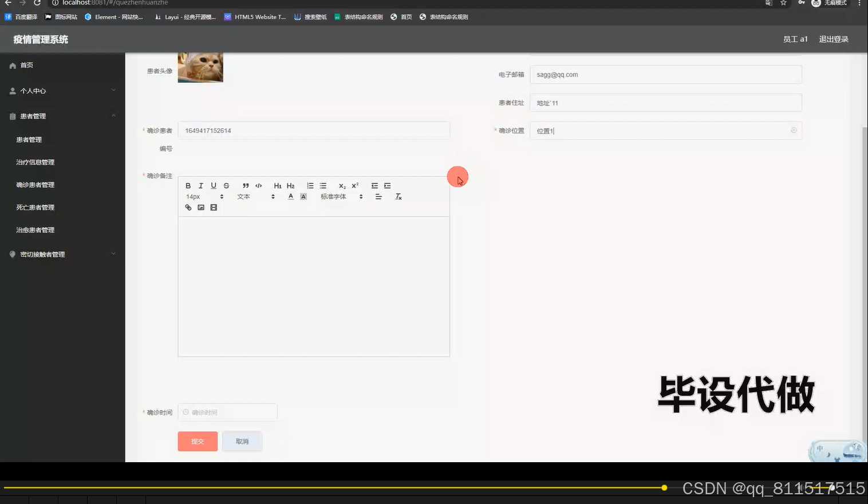868x504 pixels.
Task: Toggle italic formatting in the editor
Action: click(x=200, y=186)
